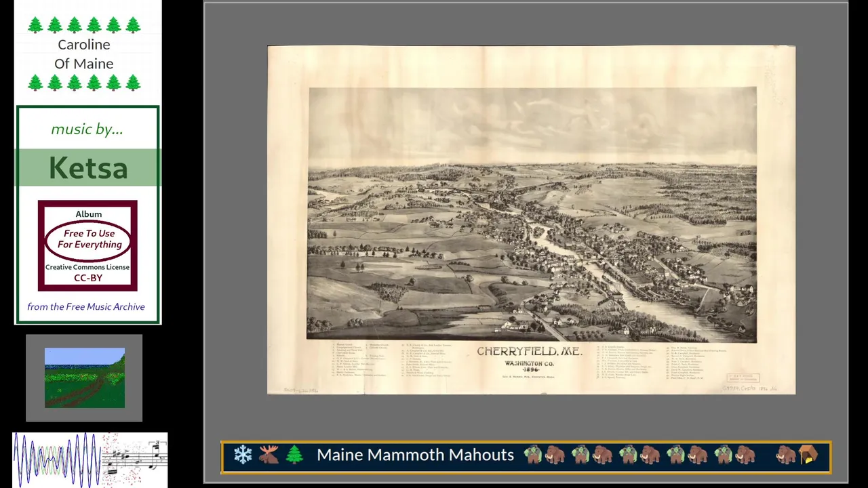Click the 'music by...' label
Screen dimensions: 868x488
pyautogui.click(x=87, y=129)
